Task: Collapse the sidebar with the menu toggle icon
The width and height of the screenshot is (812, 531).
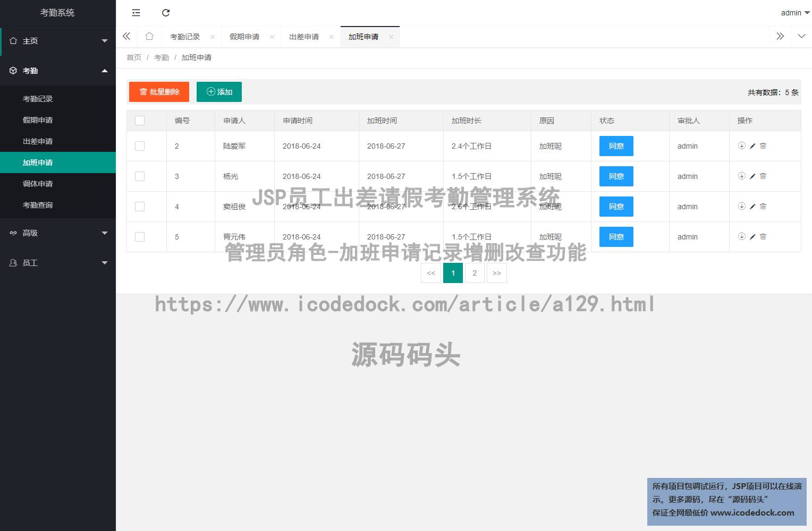Action: [x=136, y=13]
